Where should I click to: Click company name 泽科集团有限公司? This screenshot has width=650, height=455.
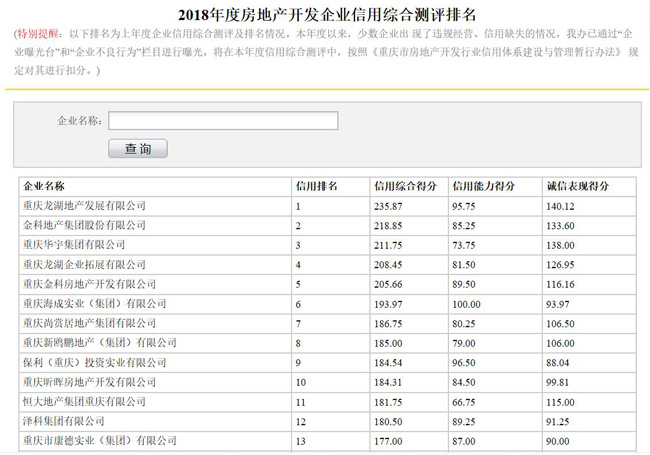tap(64, 421)
